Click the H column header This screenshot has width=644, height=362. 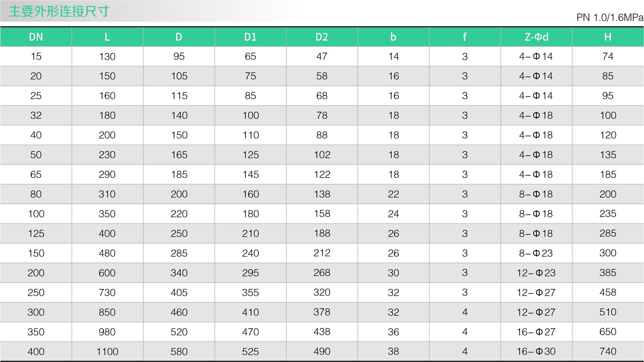pos(608,37)
